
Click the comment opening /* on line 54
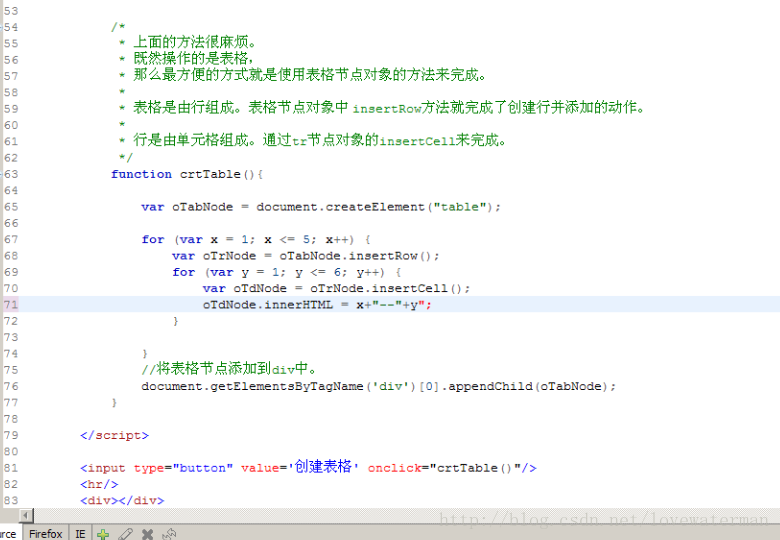[118, 27]
